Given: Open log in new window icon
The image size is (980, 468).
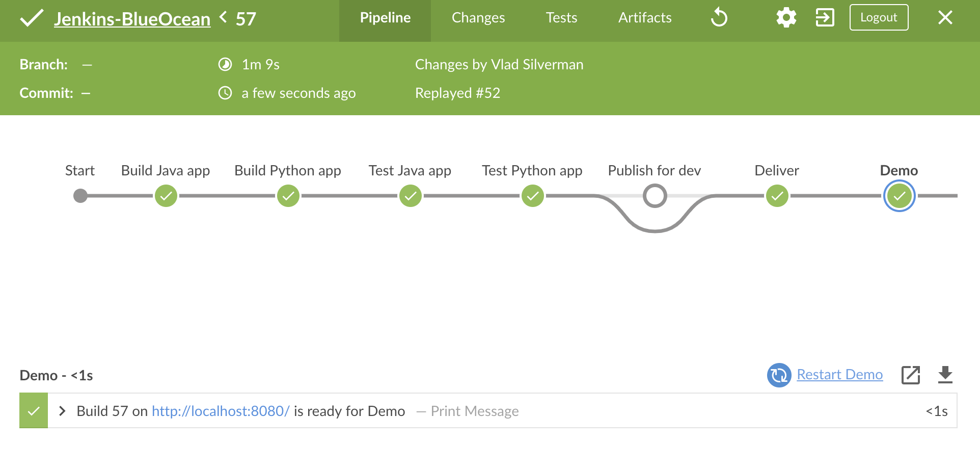Looking at the screenshot, I should click(911, 375).
